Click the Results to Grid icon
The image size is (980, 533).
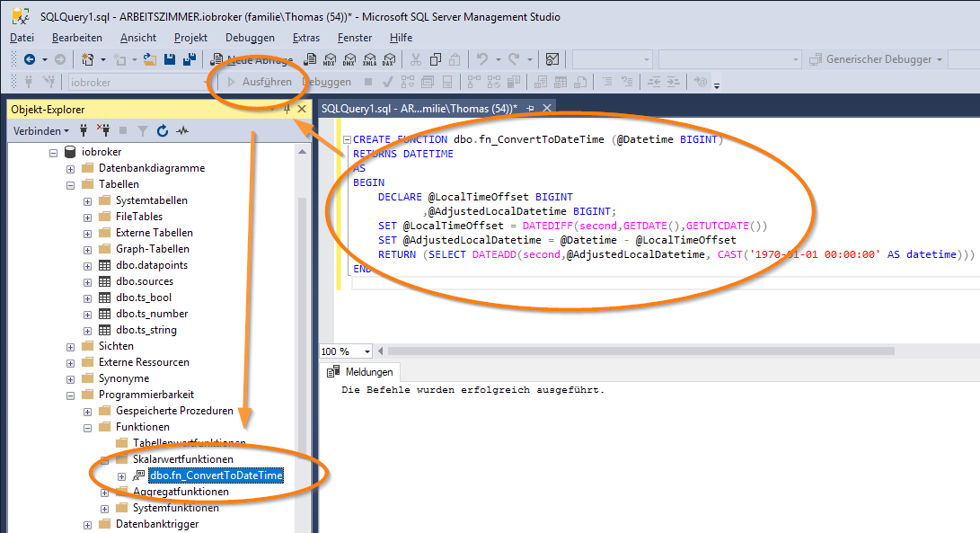tap(561, 82)
